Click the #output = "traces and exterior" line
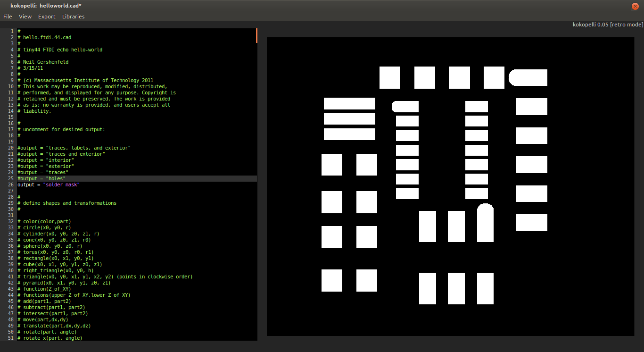 coord(61,154)
